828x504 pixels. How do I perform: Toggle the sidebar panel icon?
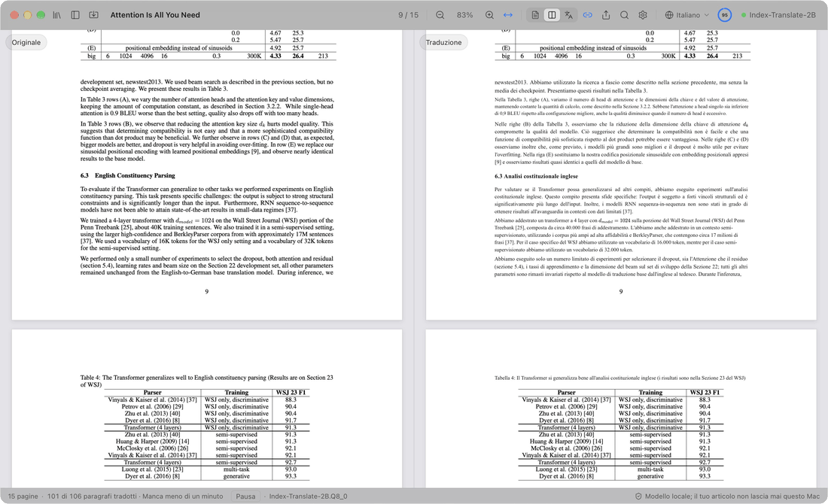click(75, 15)
